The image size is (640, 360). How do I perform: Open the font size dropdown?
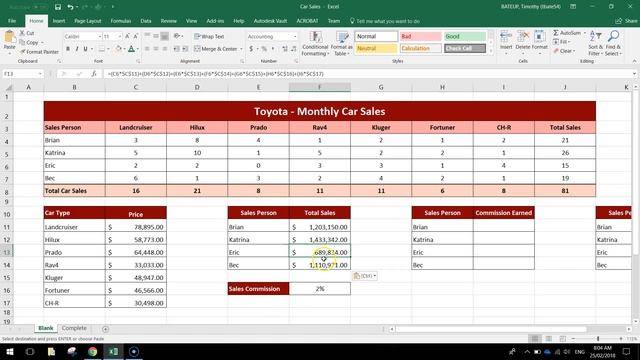point(120,36)
